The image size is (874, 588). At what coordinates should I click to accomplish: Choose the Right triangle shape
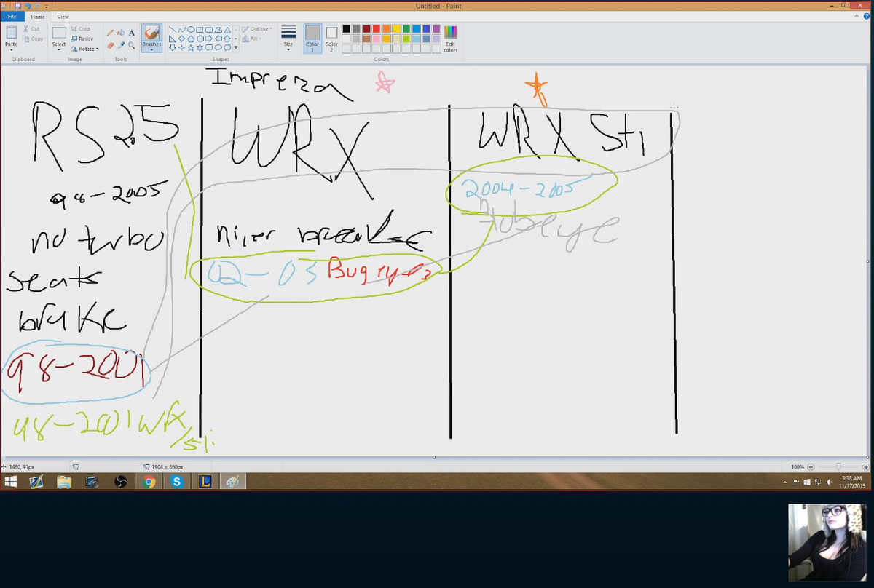[173, 38]
